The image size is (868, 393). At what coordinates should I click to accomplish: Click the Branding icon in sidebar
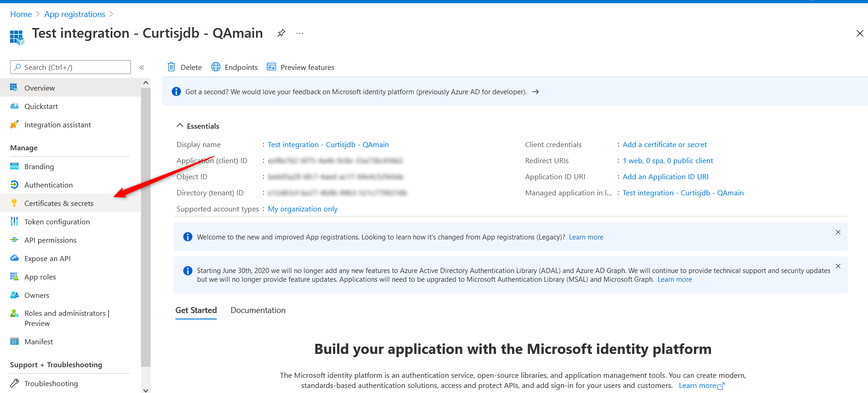pyautogui.click(x=14, y=166)
